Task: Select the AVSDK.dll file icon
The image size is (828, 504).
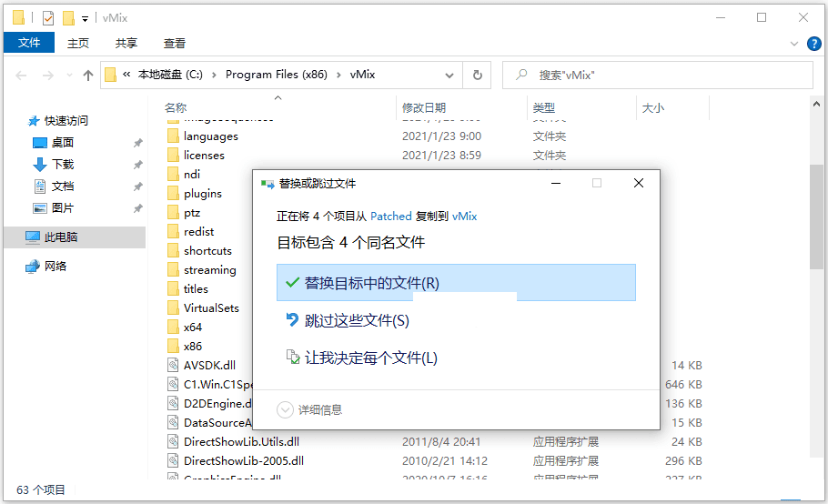Action: [x=173, y=365]
